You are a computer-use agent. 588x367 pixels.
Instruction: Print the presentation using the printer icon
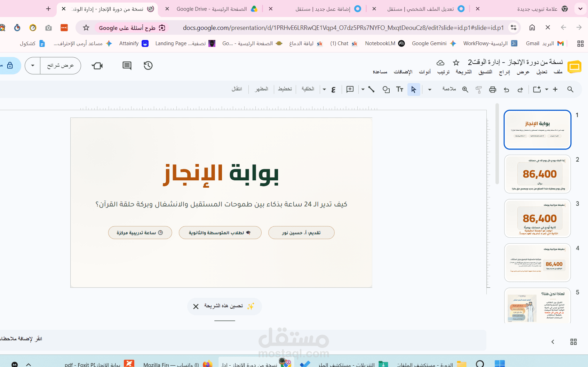pos(493,89)
